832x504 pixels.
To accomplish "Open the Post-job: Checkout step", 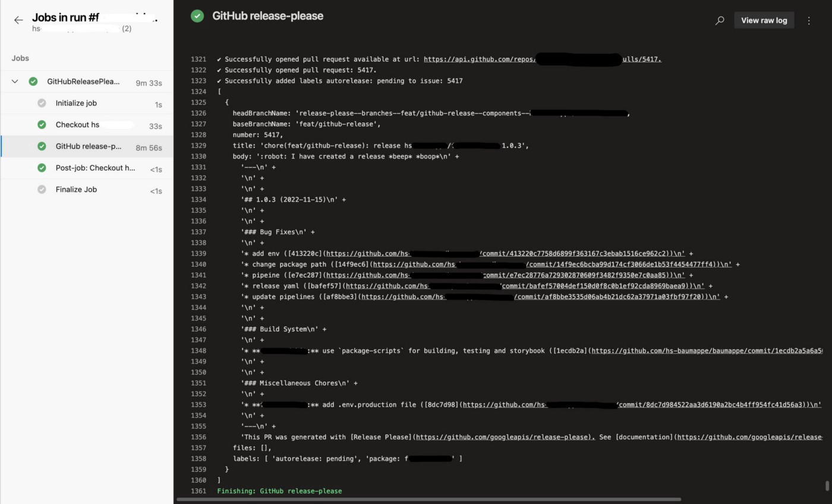I will point(87,168).
